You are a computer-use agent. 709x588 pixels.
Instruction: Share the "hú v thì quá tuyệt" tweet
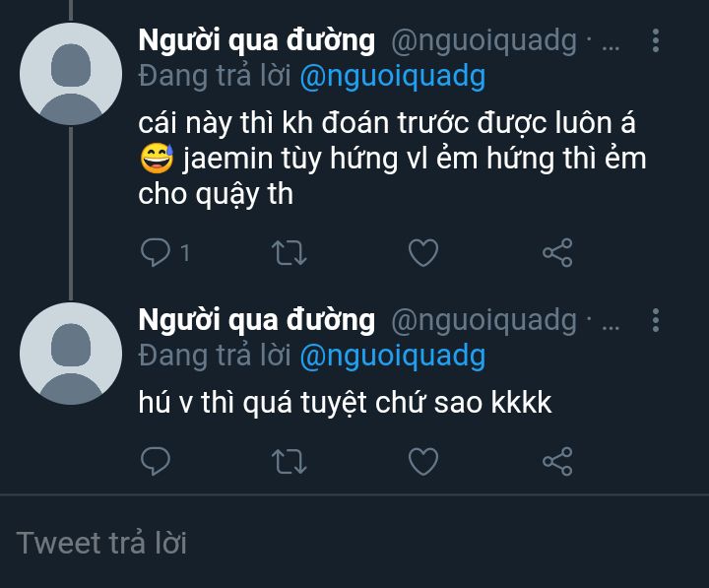(557, 461)
